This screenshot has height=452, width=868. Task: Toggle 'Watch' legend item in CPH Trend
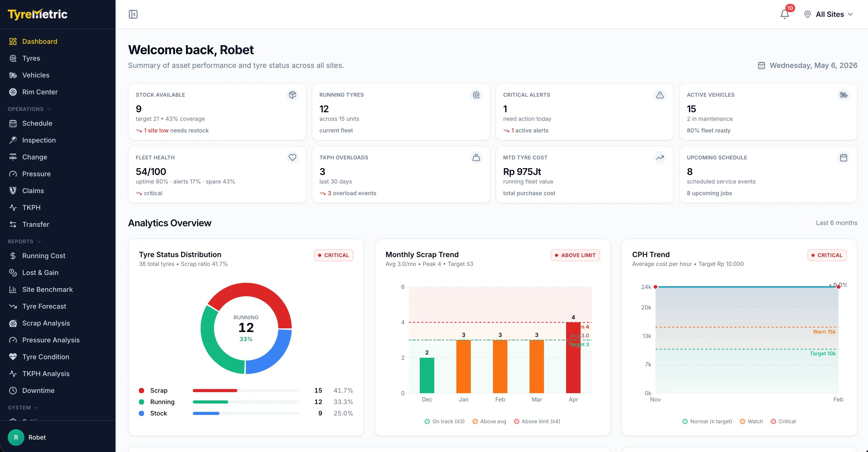pos(751,421)
